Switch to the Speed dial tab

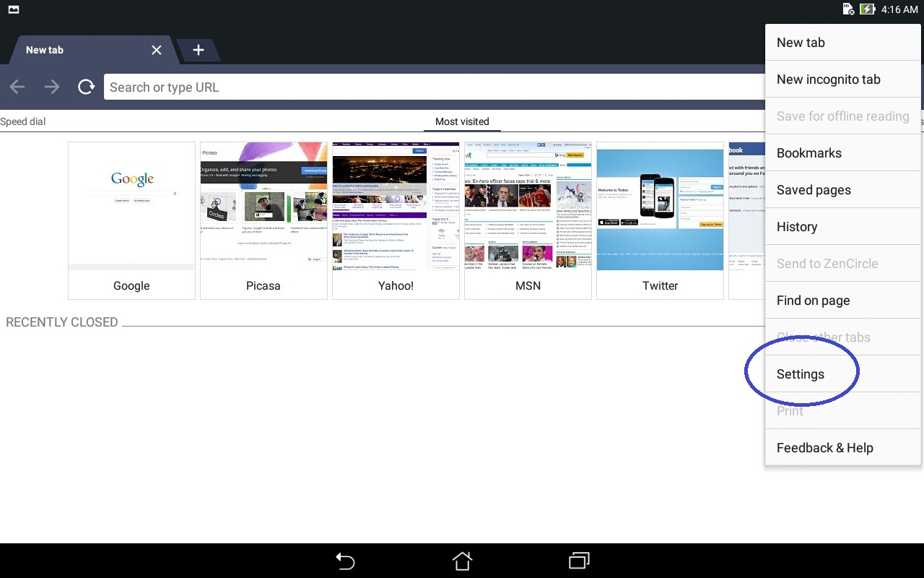pos(23,121)
